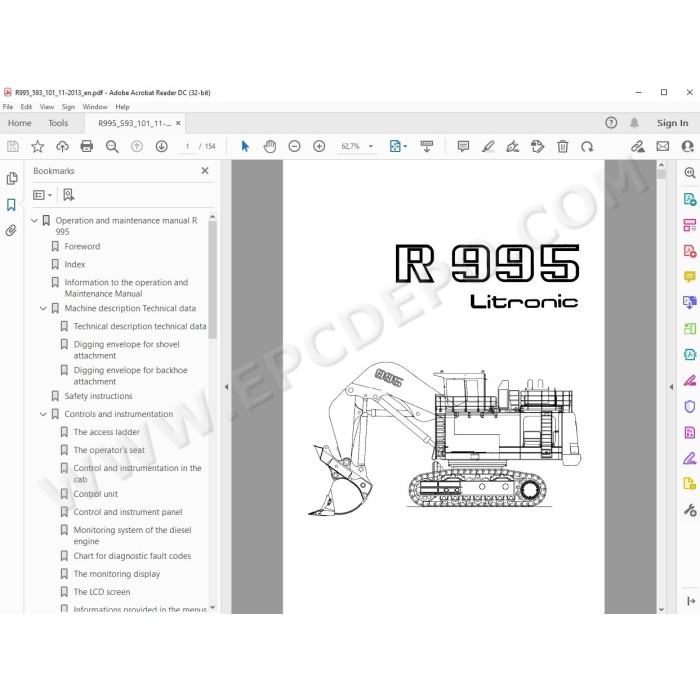Open the Window menu
The width and height of the screenshot is (700, 700).
(95, 107)
